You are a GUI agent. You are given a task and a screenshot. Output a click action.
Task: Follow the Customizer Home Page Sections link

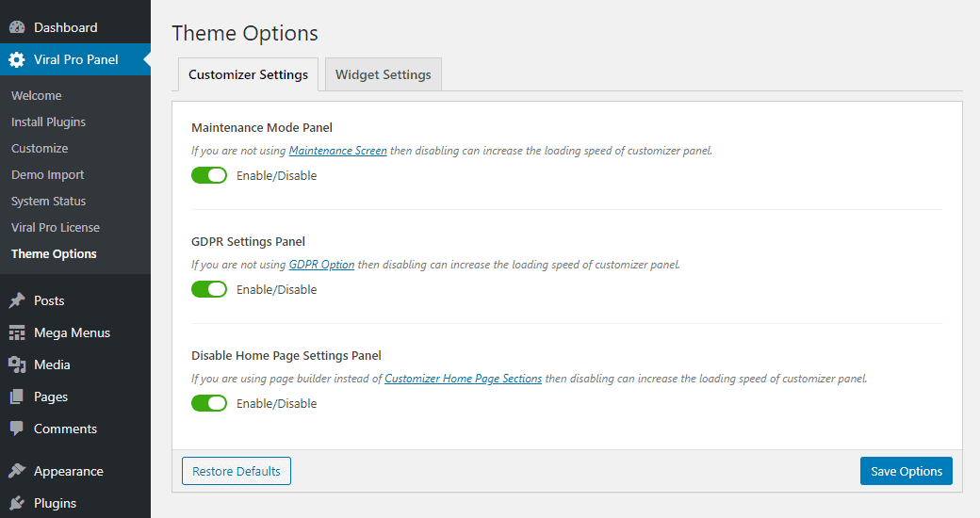(x=463, y=379)
